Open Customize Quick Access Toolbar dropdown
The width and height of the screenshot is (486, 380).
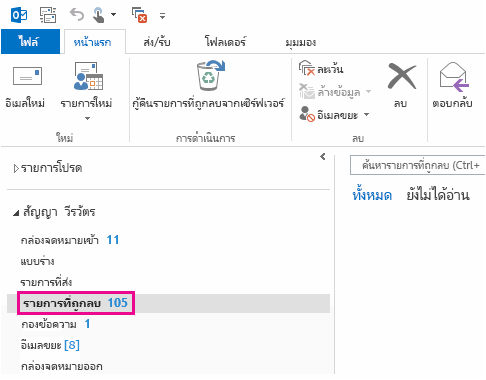tap(162, 16)
